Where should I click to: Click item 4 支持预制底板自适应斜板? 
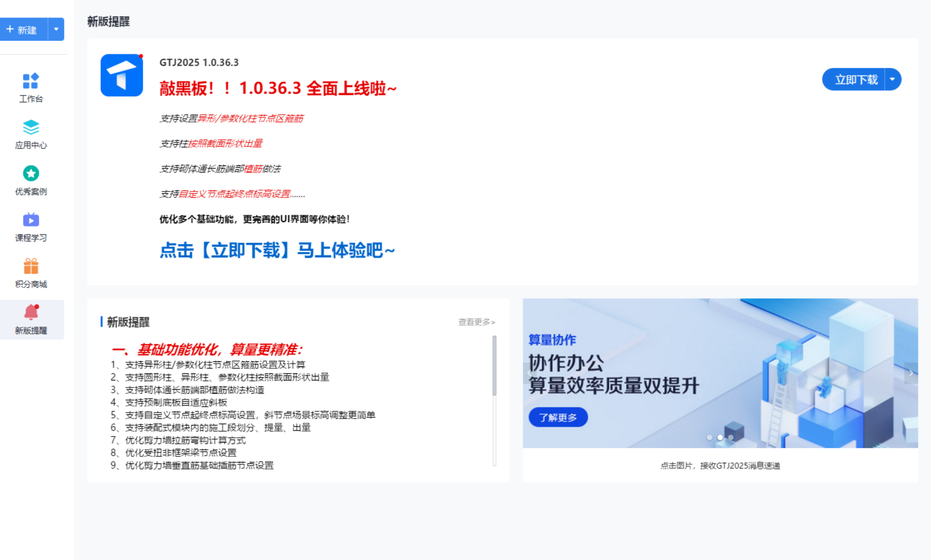(169, 402)
